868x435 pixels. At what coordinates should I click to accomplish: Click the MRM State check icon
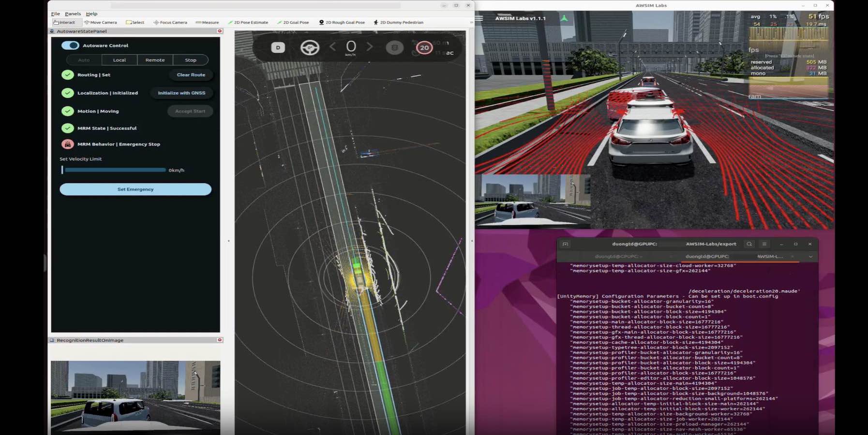pos(68,128)
